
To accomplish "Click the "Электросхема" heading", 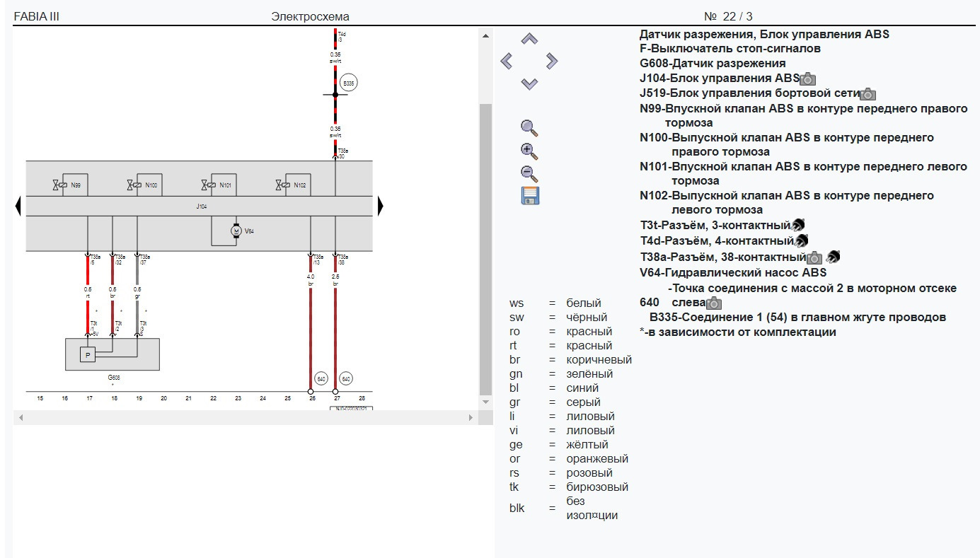I will pyautogui.click(x=311, y=16).
